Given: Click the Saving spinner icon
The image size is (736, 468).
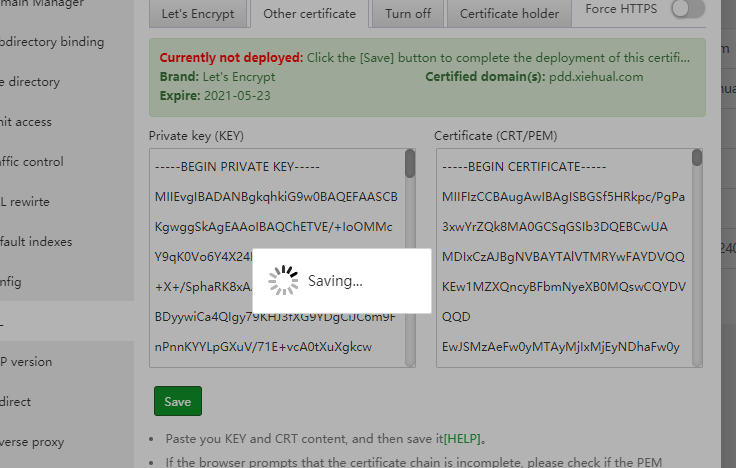Looking at the screenshot, I should coord(284,281).
